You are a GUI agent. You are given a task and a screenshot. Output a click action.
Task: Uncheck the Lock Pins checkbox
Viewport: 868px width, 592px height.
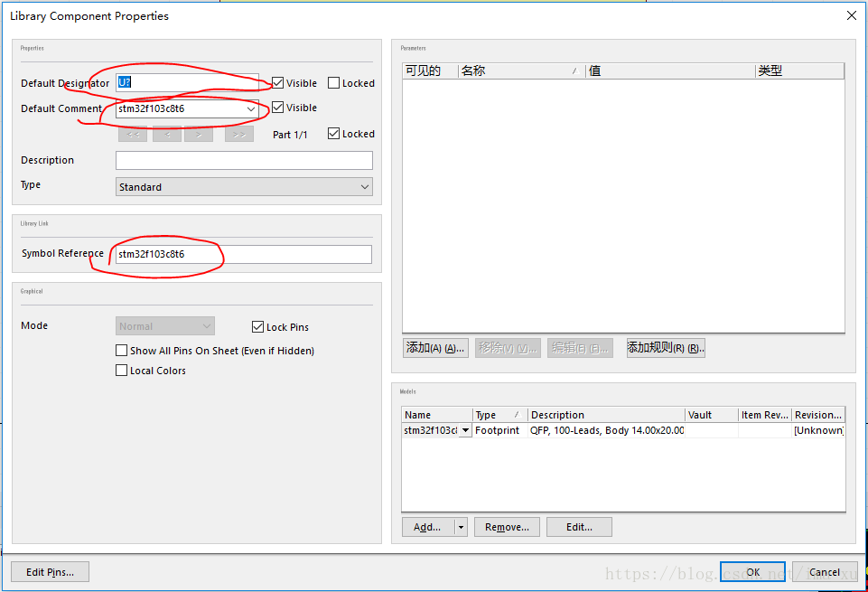[258, 327]
